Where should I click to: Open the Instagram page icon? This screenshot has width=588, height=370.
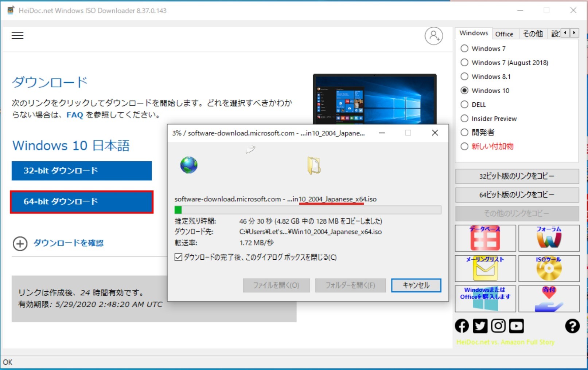click(x=498, y=326)
